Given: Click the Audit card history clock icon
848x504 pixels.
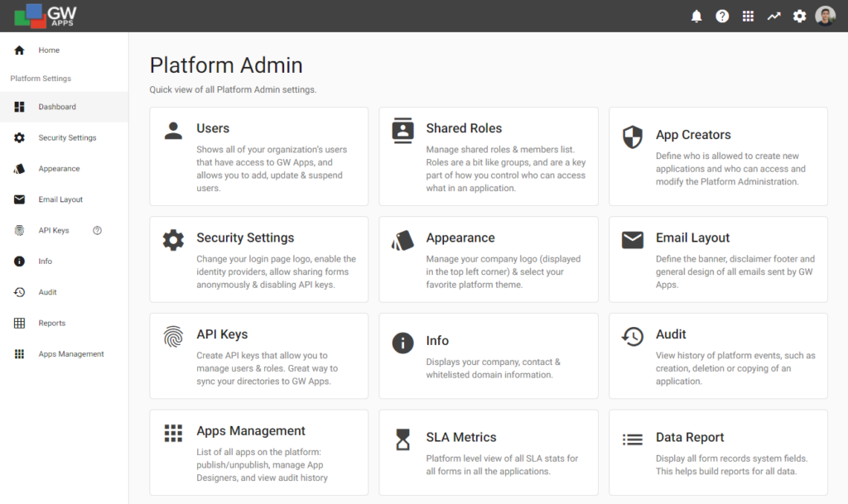Looking at the screenshot, I should click(x=632, y=336).
